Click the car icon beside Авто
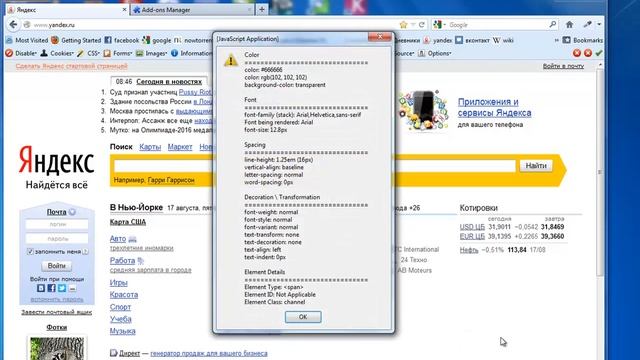The height and width of the screenshot is (360, 640). (x=132, y=239)
